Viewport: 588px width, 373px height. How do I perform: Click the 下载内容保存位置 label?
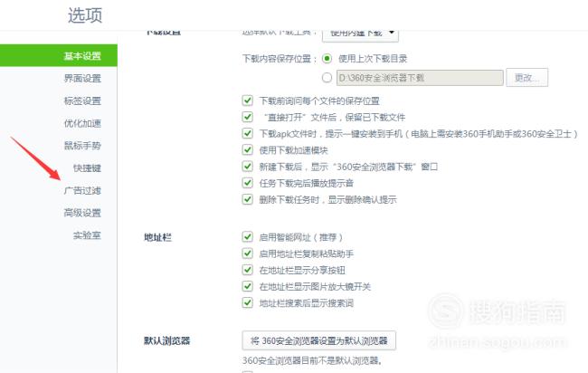tap(280, 59)
